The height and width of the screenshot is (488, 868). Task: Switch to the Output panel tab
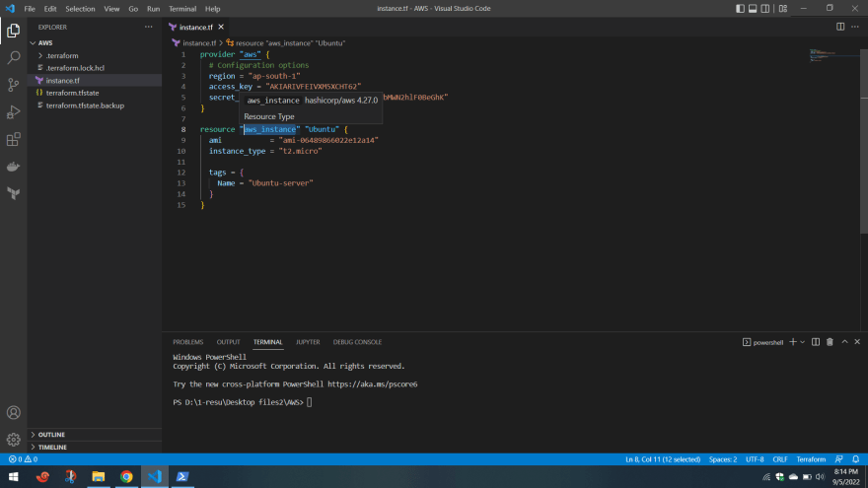click(x=228, y=342)
